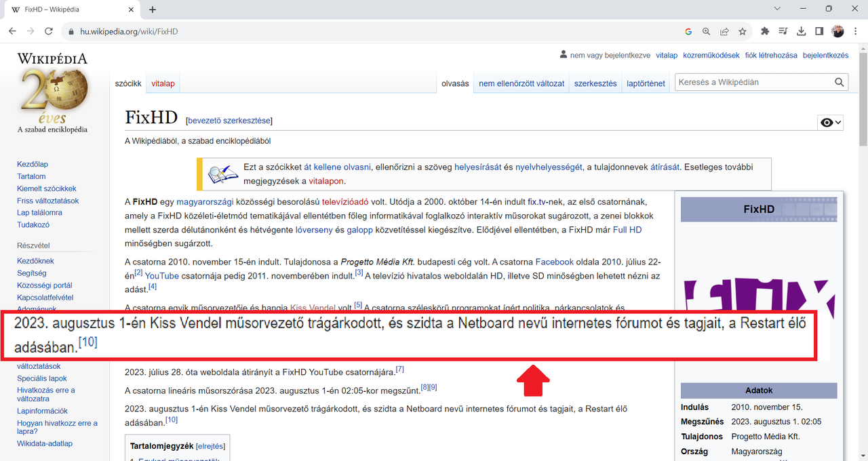
Task: Open the laptörténet tab
Action: 646,83
